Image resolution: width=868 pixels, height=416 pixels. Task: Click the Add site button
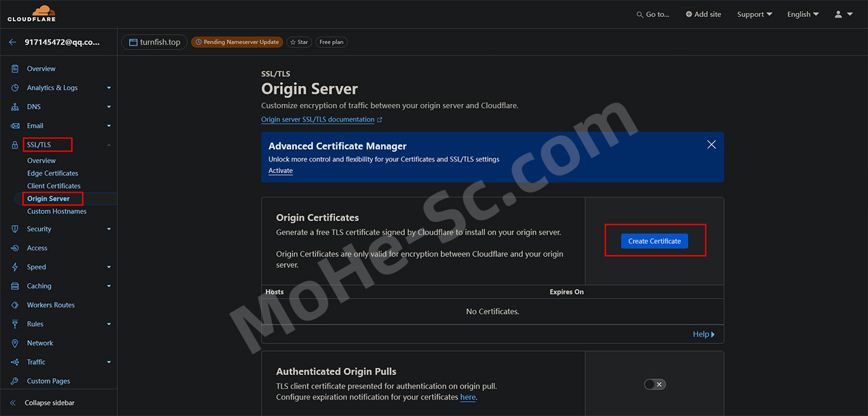click(703, 14)
